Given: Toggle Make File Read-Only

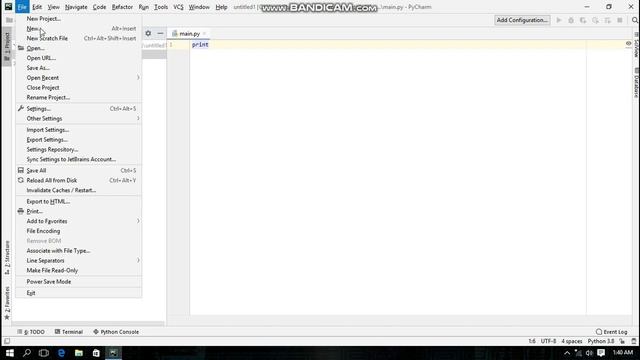Looking at the screenshot, I should (x=79, y=270).
